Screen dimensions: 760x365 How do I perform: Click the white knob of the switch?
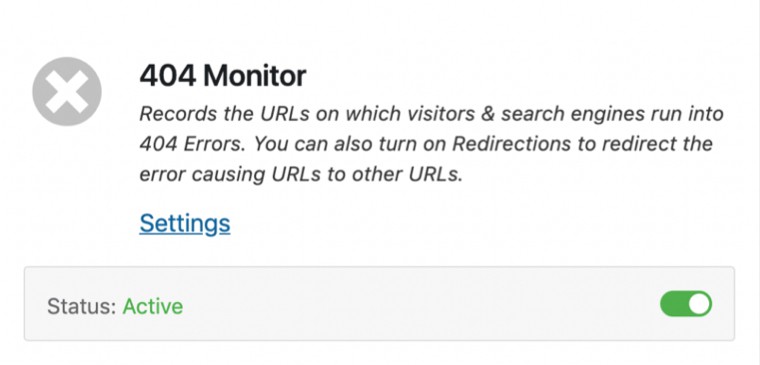click(699, 304)
